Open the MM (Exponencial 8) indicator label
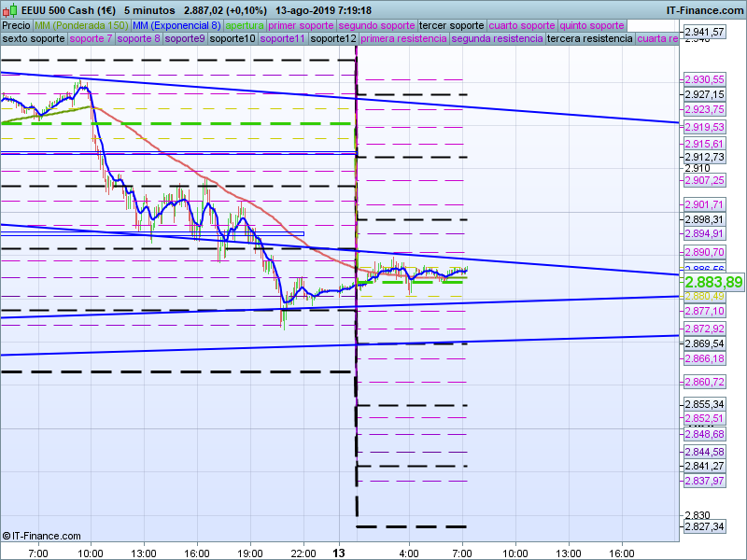747x560 pixels. pos(176,25)
